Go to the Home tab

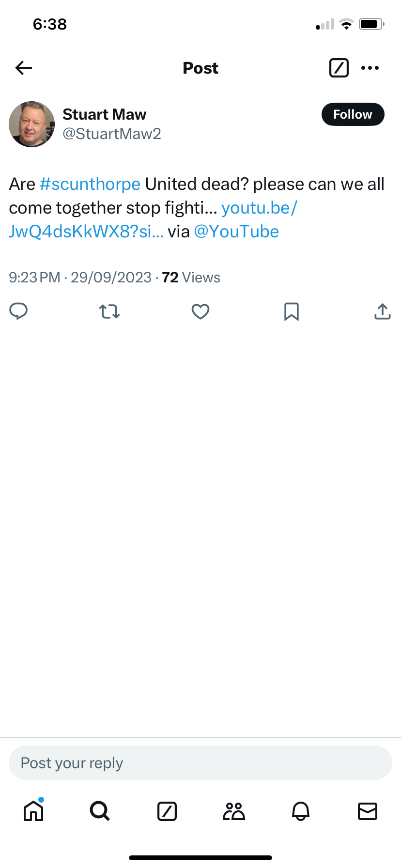click(33, 811)
